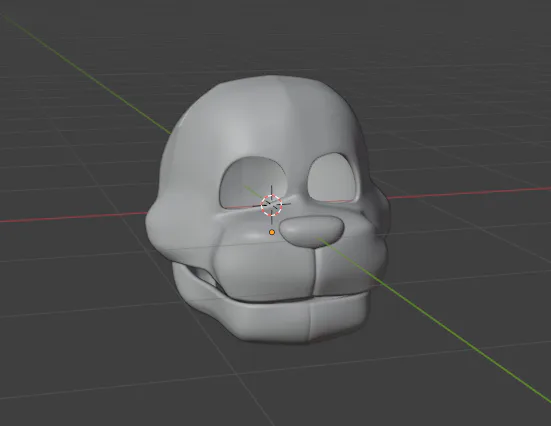Click the vertical seam below the nose
Viewport: 551px width, 426px height.
point(314,272)
